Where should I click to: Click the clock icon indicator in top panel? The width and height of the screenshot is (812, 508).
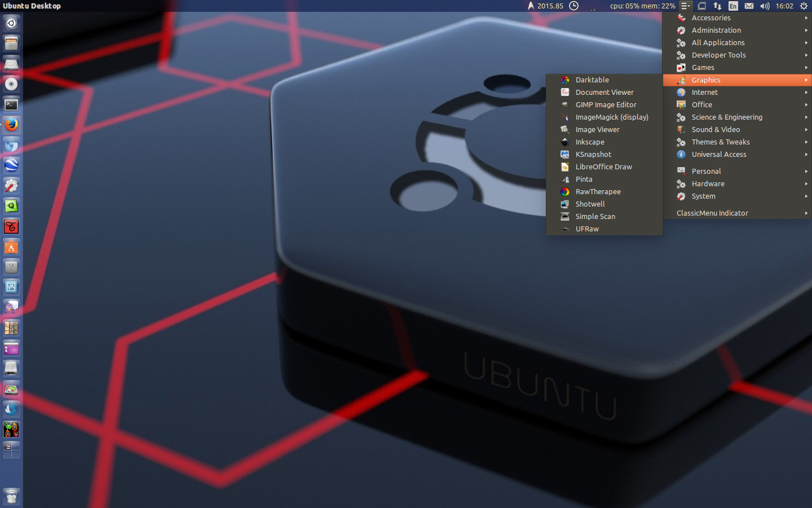tap(574, 6)
